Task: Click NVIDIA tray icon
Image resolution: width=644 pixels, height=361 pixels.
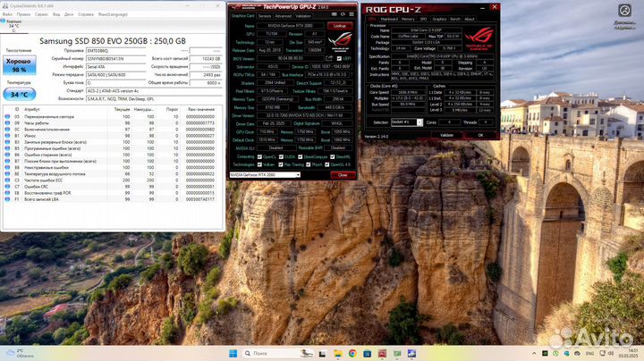Action: 545,353
